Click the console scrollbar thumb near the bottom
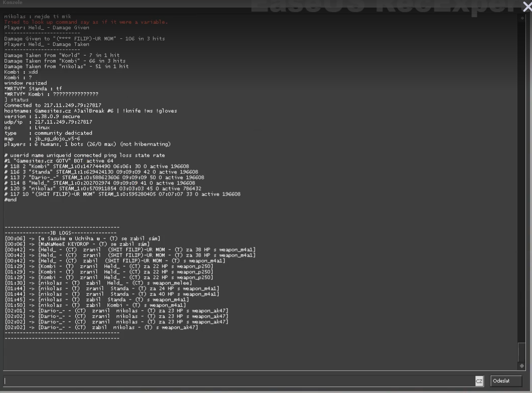 522,351
